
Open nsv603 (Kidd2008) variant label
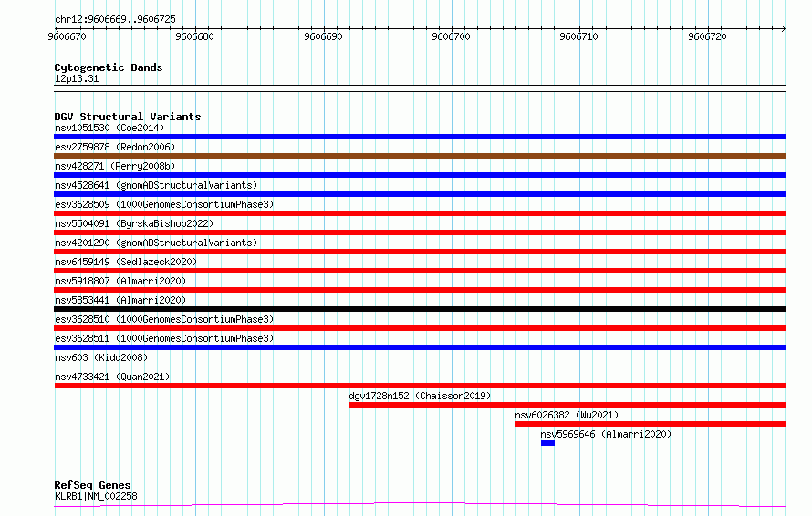(101, 357)
